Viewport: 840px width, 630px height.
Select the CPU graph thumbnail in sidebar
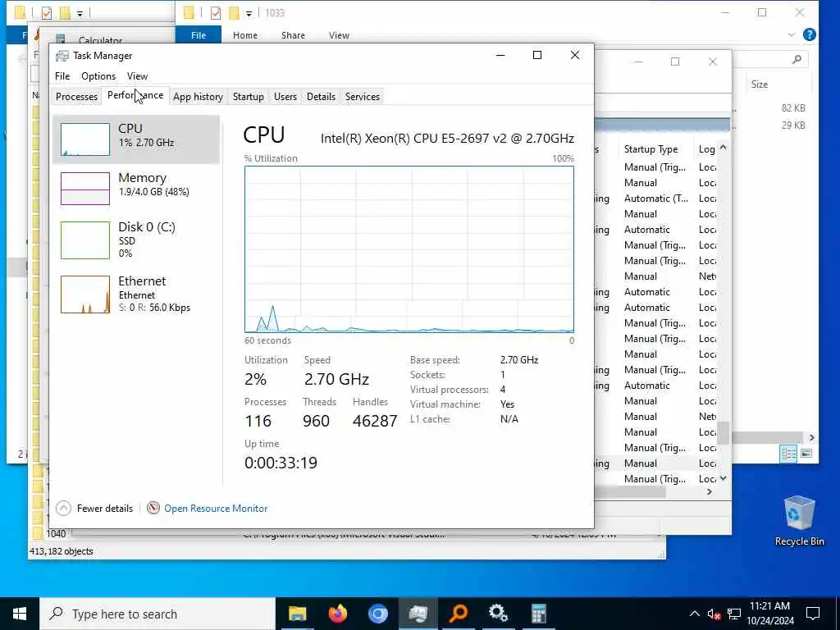click(85, 139)
